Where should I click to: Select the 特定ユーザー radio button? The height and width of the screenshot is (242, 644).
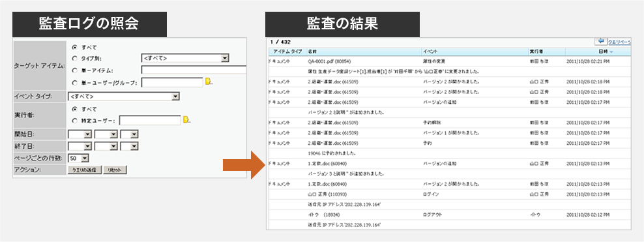point(75,121)
